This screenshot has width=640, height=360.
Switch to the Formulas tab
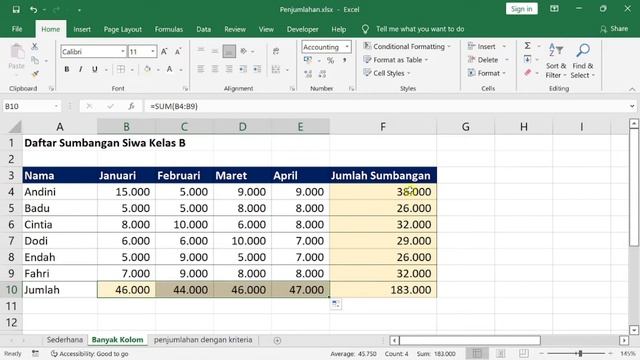click(169, 29)
